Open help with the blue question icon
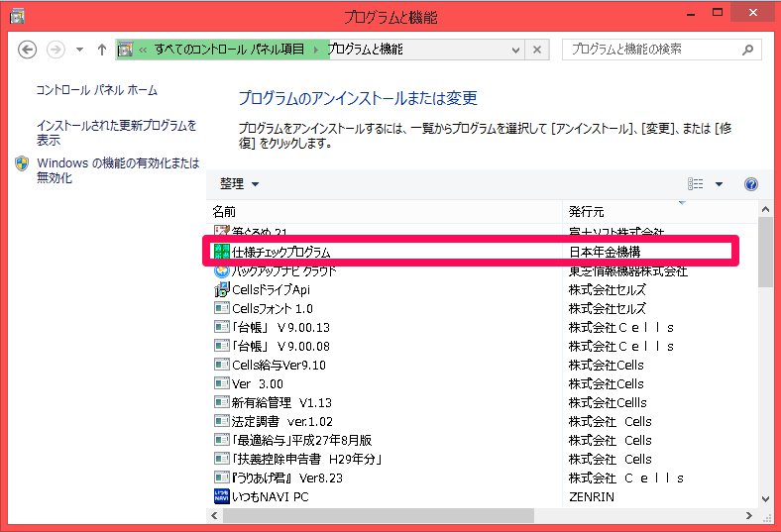Image resolution: width=781 pixels, height=532 pixels. pyautogui.click(x=751, y=184)
